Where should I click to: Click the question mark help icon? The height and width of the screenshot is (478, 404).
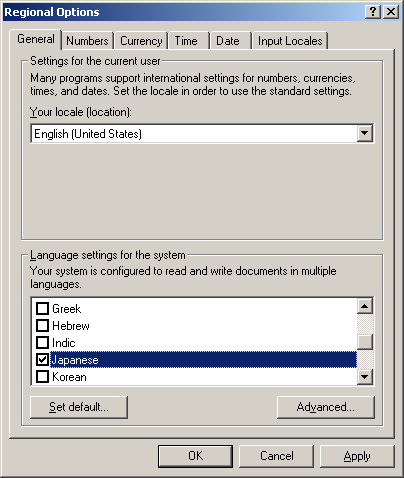(373, 12)
